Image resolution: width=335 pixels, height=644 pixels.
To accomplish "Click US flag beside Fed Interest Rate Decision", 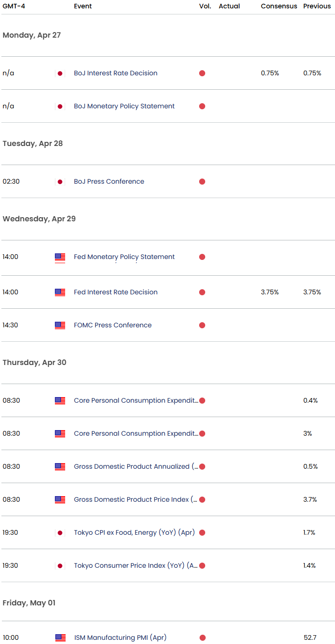I will coord(60,292).
